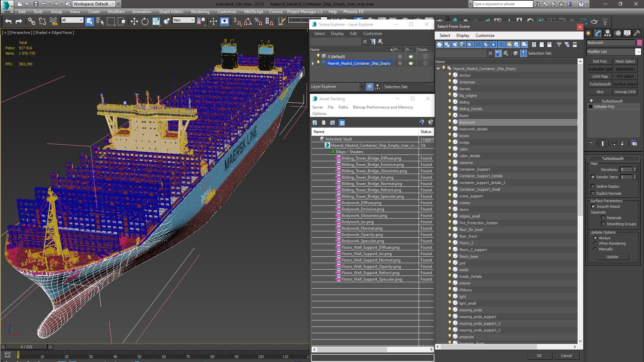Click the Edit Poly modifier button
Viewport: 644px width, 362px height.
pos(600,61)
